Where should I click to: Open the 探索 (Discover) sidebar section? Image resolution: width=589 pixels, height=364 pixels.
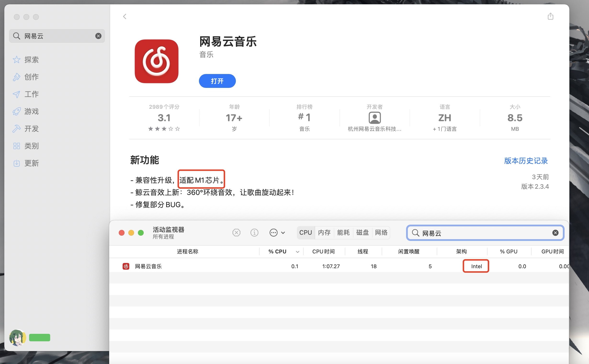point(31,59)
